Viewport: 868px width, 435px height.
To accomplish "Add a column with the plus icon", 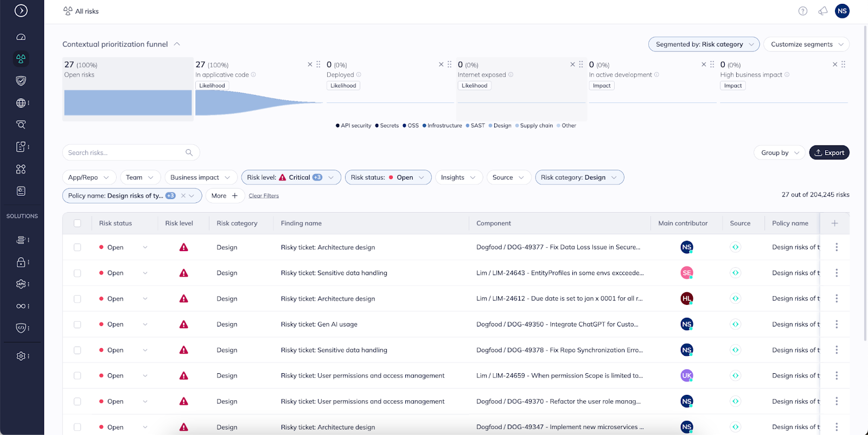I will point(834,223).
